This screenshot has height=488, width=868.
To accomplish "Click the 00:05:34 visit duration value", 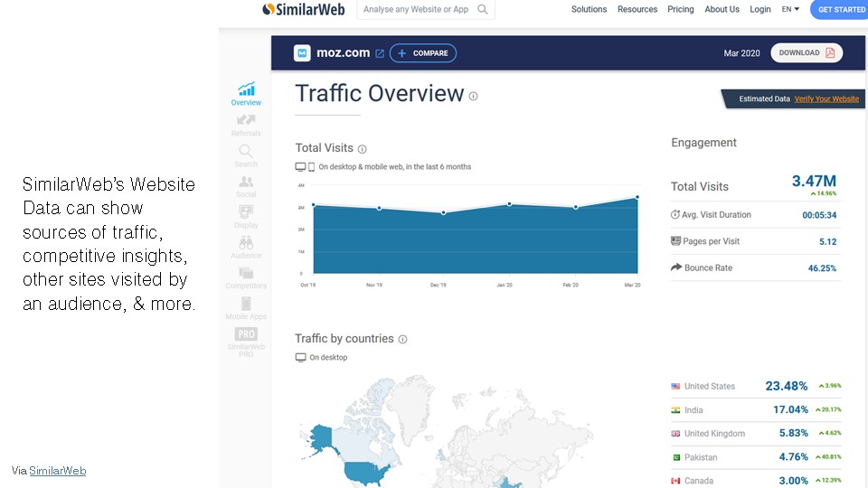I will 819,215.
